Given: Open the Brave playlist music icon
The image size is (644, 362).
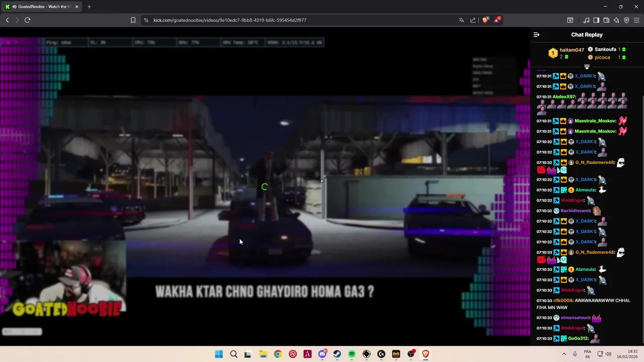Looking at the screenshot, I should point(586,20).
